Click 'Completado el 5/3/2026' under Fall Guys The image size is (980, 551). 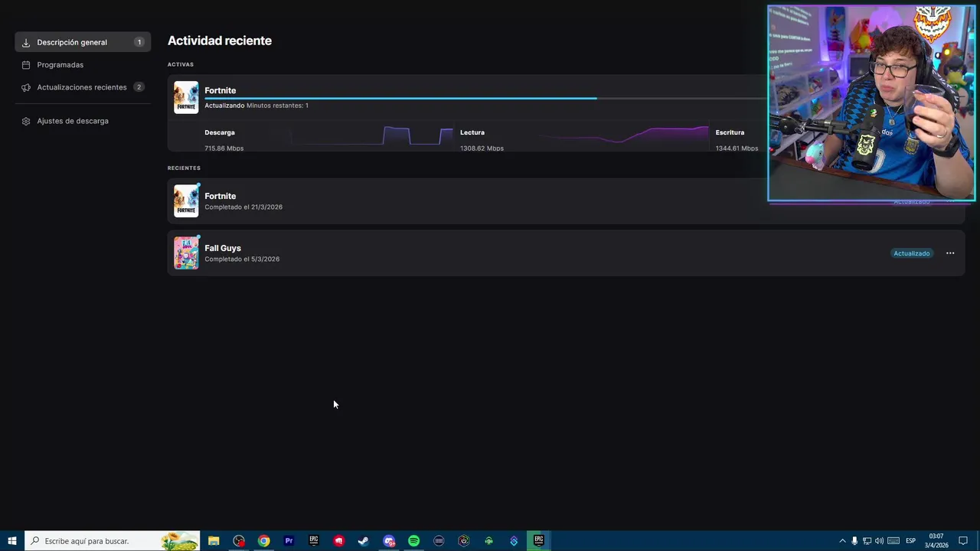[x=242, y=259]
